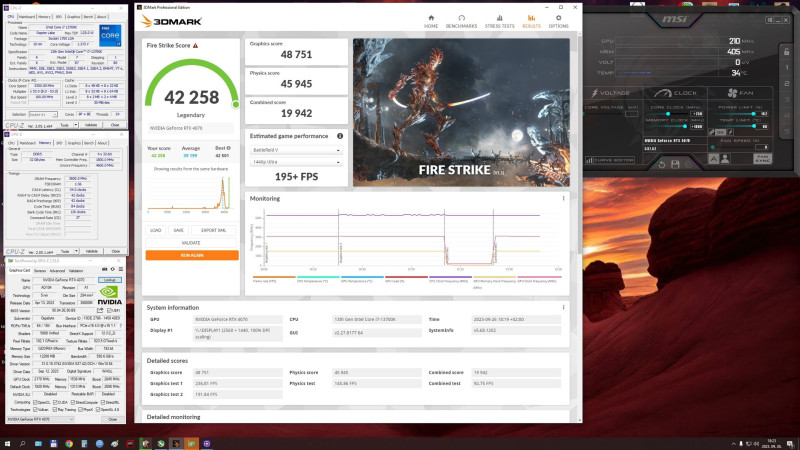Viewport: 800px width, 450px height.
Task: Open GPU-Z hamburger menu
Action: 121,269
